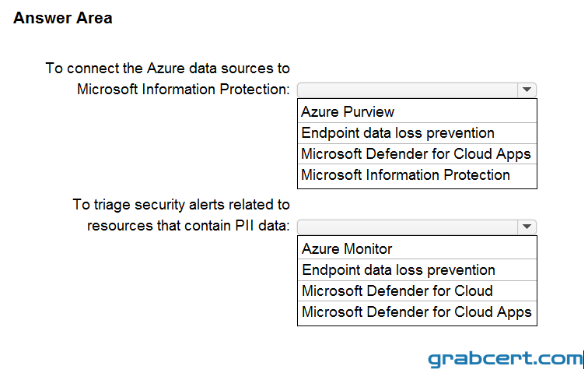Select Azure Purview option
The height and width of the screenshot is (373, 588).
point(417,111)
